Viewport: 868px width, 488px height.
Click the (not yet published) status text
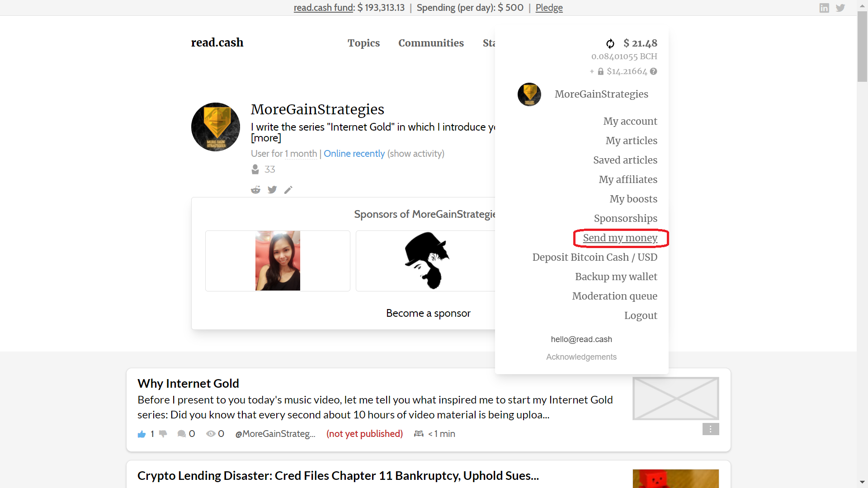365,434
